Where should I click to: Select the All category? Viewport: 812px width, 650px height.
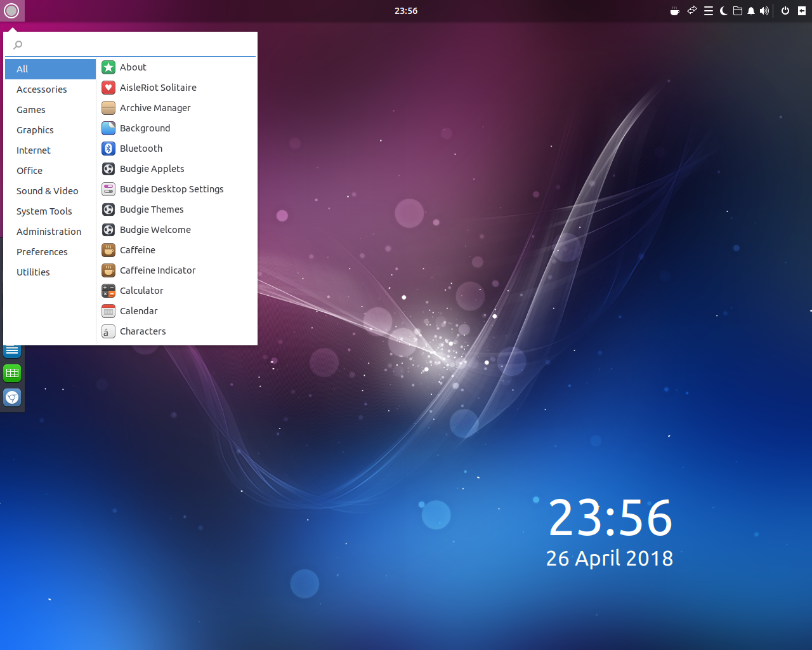50,69
